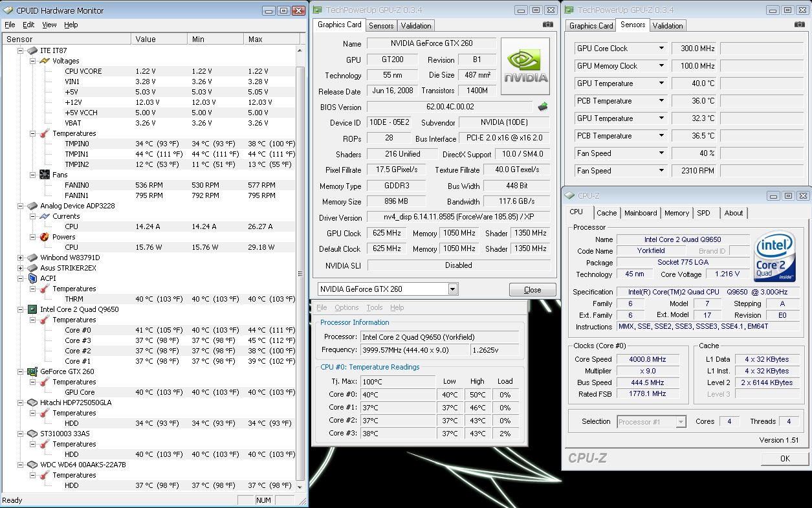Viewport: 812px width, 508px height.
Task: Click the Powers flame icon under ADP3228
Action: click(45, 237)
